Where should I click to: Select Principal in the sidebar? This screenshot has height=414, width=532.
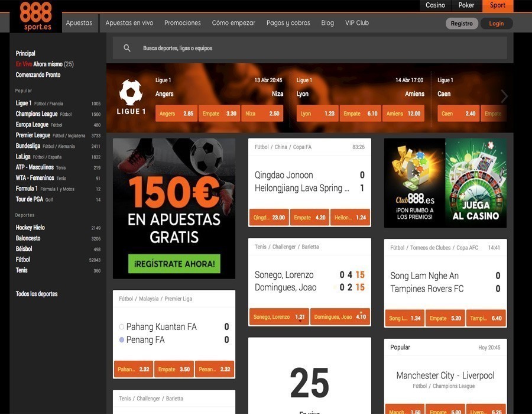25,53
